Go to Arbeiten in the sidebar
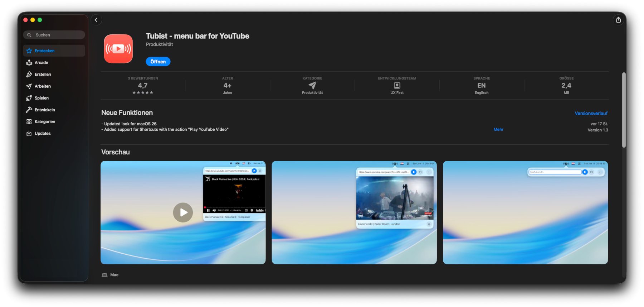 pyautogui.click(x=43, y=86)
